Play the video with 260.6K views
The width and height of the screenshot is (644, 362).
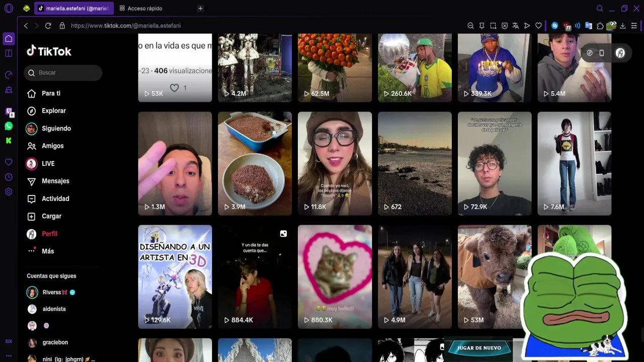tap(415, 68)
